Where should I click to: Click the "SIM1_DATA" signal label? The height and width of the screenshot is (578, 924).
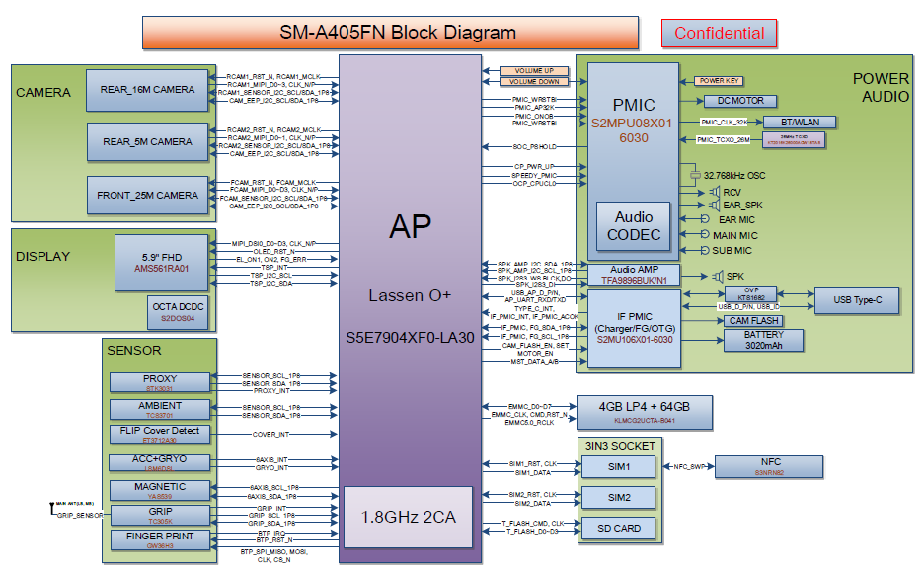[533, 472]
